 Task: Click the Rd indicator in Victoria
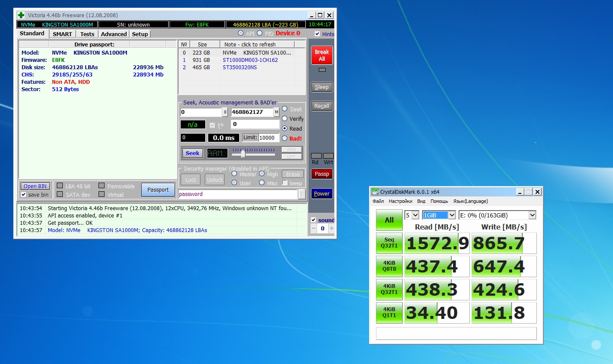click(316, 156)
